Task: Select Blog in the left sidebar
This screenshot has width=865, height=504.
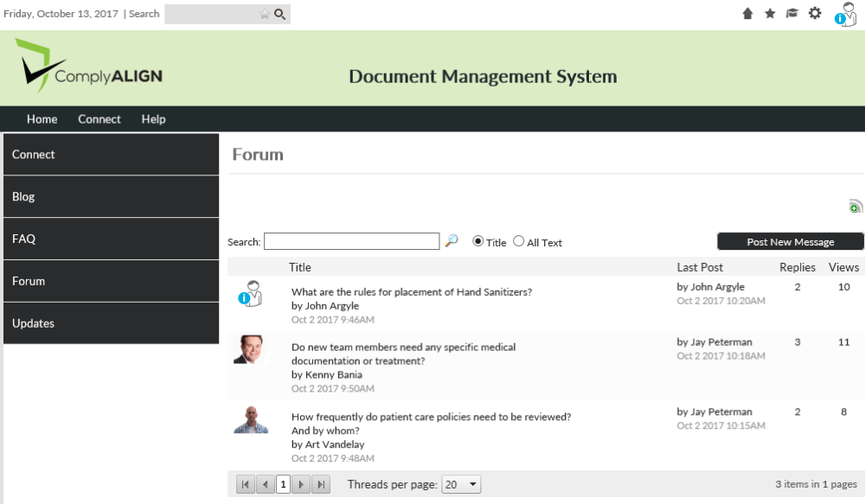Action: [111, 196]
